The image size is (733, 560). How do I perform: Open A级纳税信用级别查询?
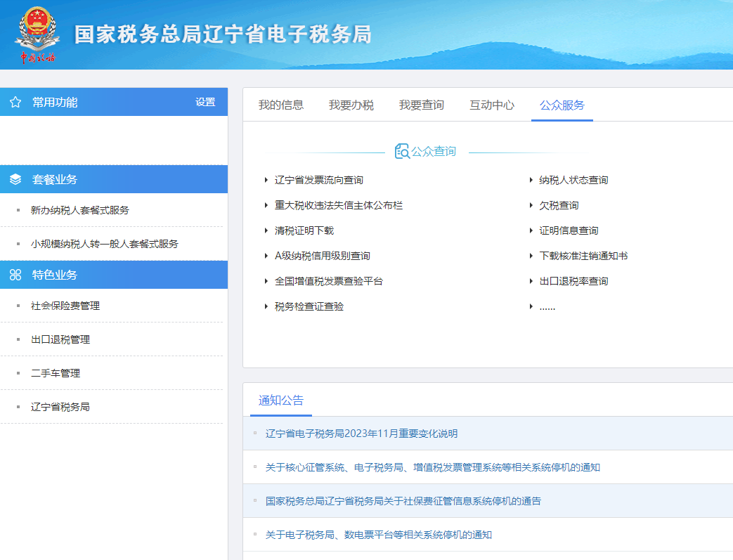click(323, 256)
